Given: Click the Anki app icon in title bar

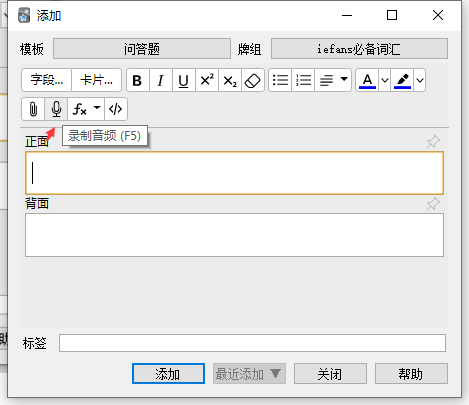Looking at the screenshot, I should tap(24, 15).
